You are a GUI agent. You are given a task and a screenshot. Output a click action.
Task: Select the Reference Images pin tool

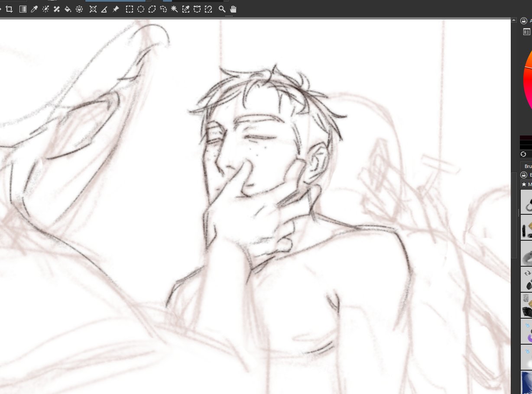(116, 9)
